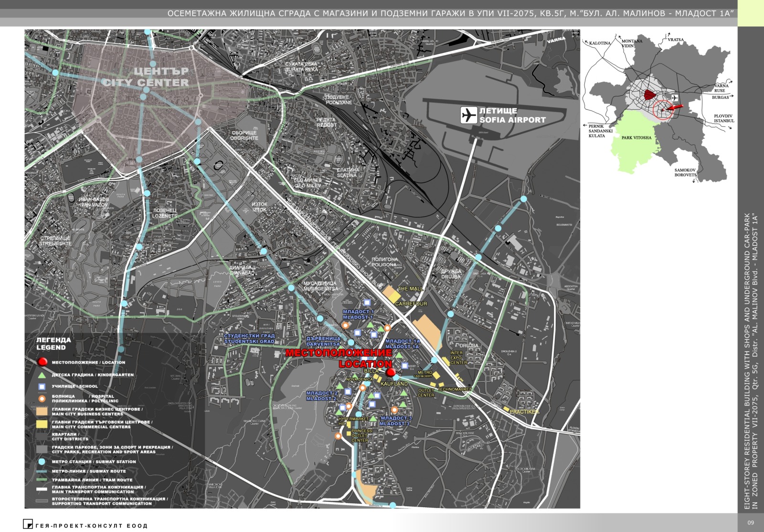The height and width of the screenshot is (532, 764).
Task: Click the ЛЕГЕНДА / LEGEND heading
Action: tap(53, 344)
